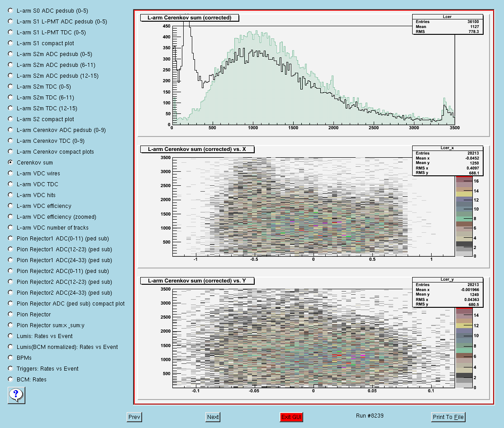Select Triggers: Rates vs Event
This screenshot has width=504, height=428.
pyautogui.click(x=10, y=369)
